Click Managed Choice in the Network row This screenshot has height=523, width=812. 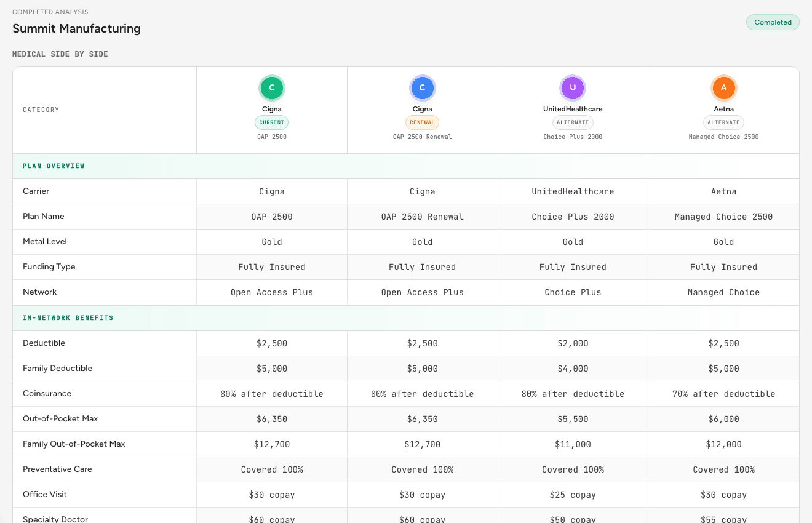click(723, 293)
